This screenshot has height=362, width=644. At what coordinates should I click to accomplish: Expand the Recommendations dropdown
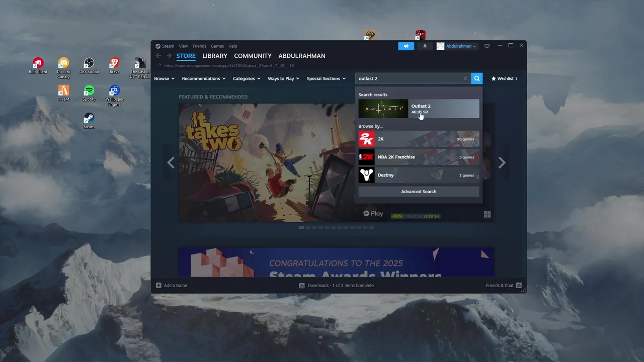(203, 78)
